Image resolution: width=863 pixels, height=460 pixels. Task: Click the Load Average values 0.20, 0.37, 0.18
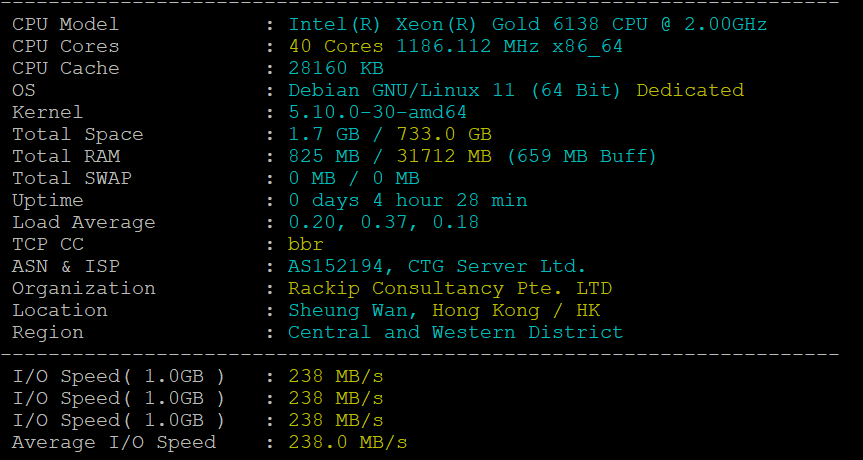click(383, 222)
